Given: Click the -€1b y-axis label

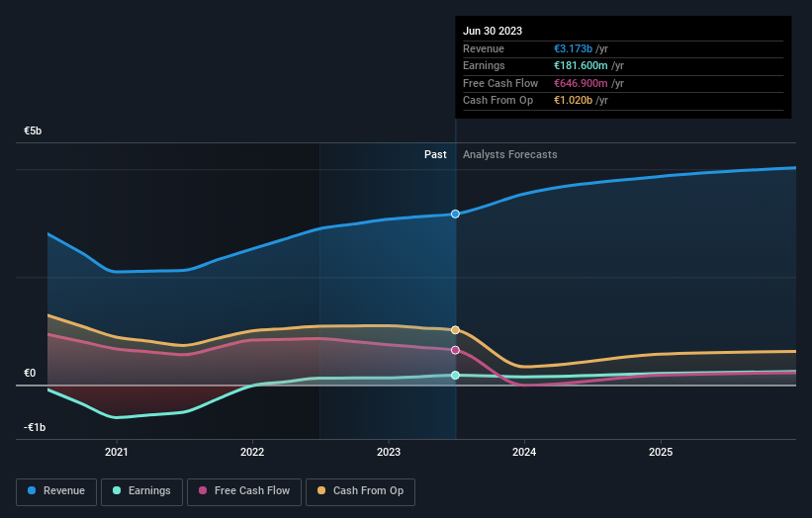Looking at the screenshot, I should 35,427.
